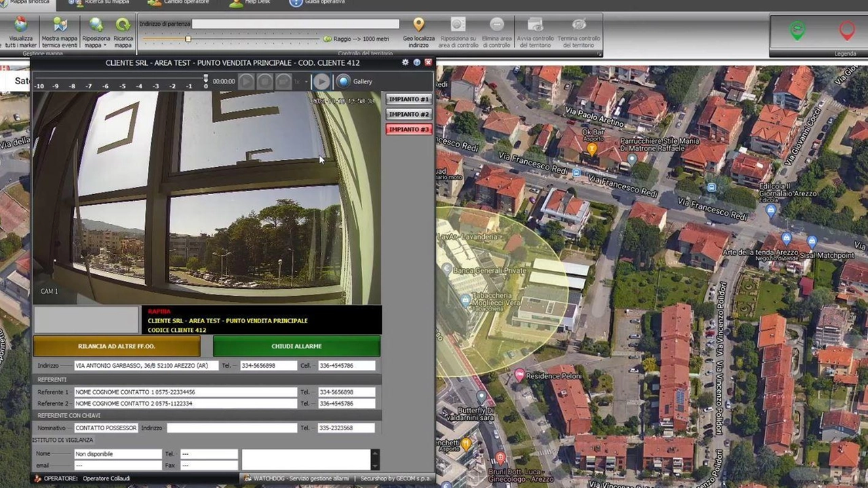
Task: Click the Tel. field 335-2323568
Action: (x=347, y=428)
